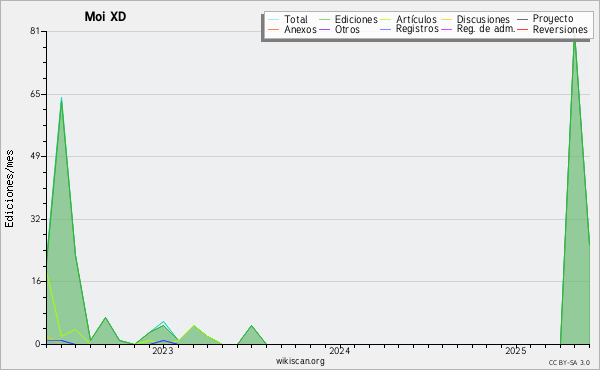Click the x-axis year label '2025'
Viewport: 600px width, 370px height.
point(515,350)
